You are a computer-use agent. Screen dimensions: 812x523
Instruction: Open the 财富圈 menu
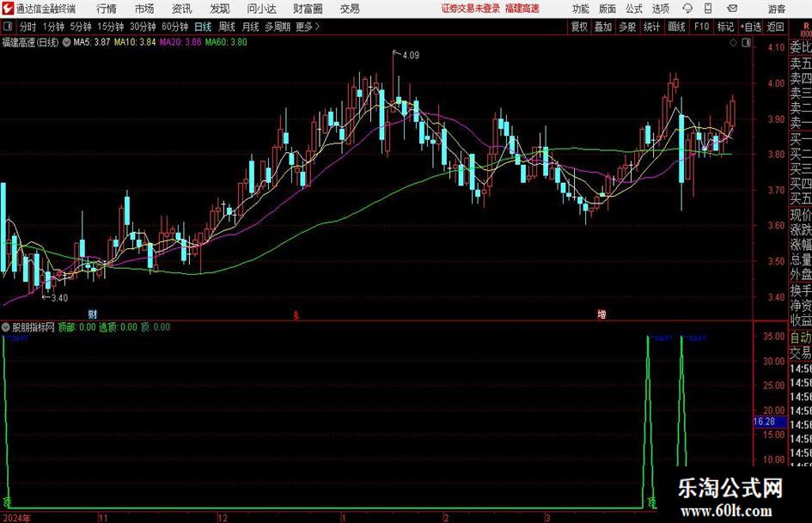308,9
